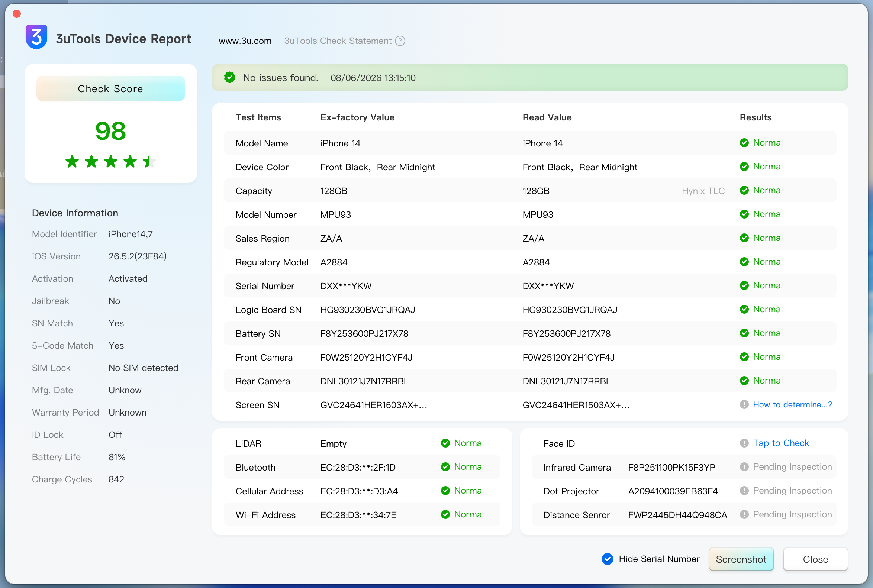873x588 pixels.
Task: Click the green check icon for Bluetooth
Action: [x=445, y=467]
